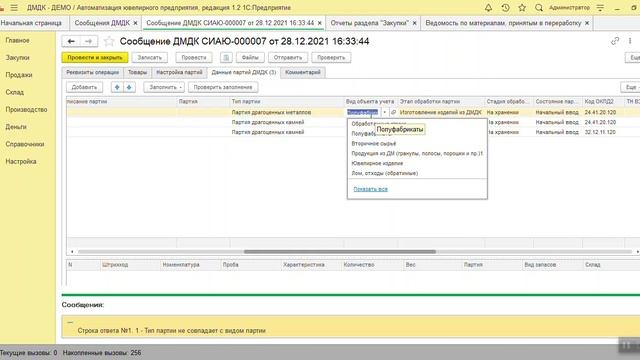Screen dimensions: 640x360
Task: Select Лом, отходы (обратимые) option
Action: (x=417, y=173)
